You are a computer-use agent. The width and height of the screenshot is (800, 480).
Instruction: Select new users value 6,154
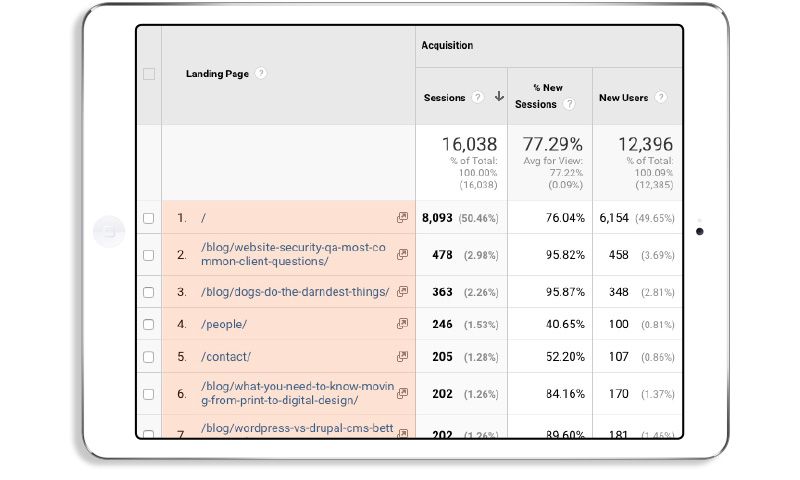click(614, 218)
